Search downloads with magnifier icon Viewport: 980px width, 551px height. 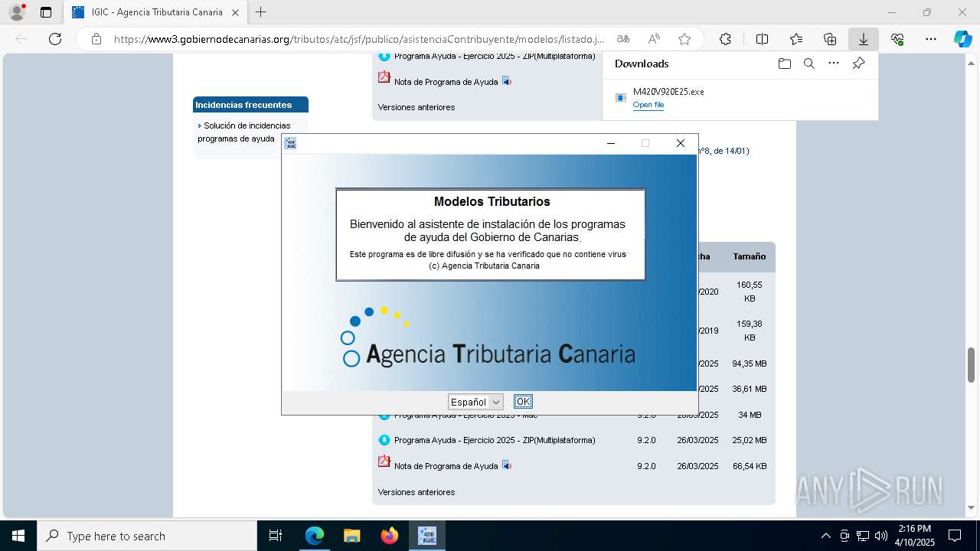click(x=808, y=64)
